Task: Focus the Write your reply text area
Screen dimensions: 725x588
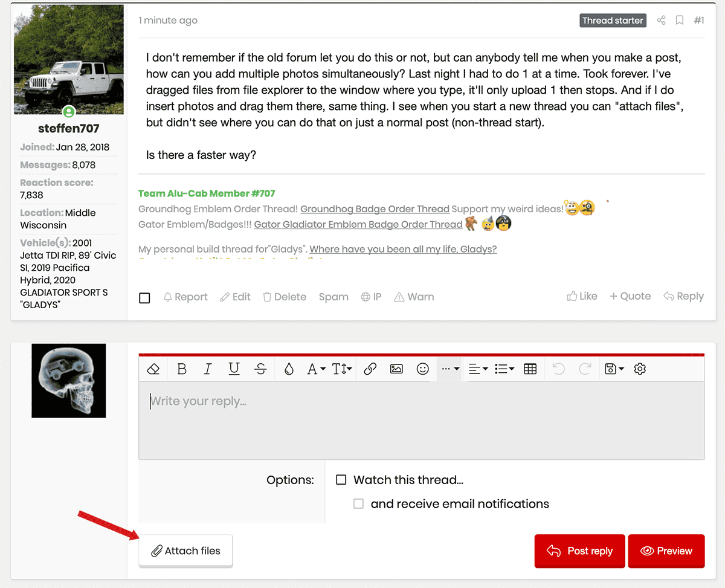Action: 421,420
